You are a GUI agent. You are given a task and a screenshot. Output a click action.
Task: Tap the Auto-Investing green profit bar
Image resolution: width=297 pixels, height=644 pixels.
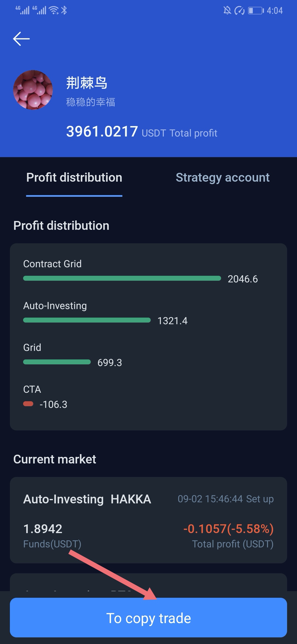pyautogui.click(x=87, y=320)
